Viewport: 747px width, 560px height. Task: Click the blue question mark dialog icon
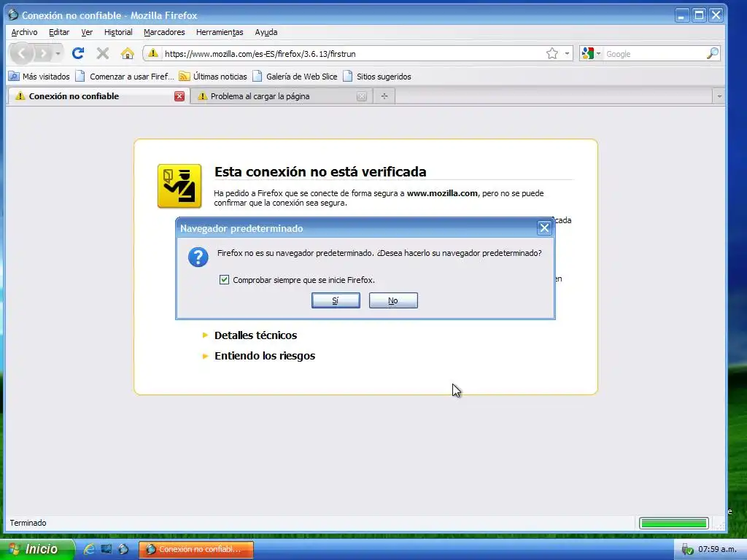(198, 257)
